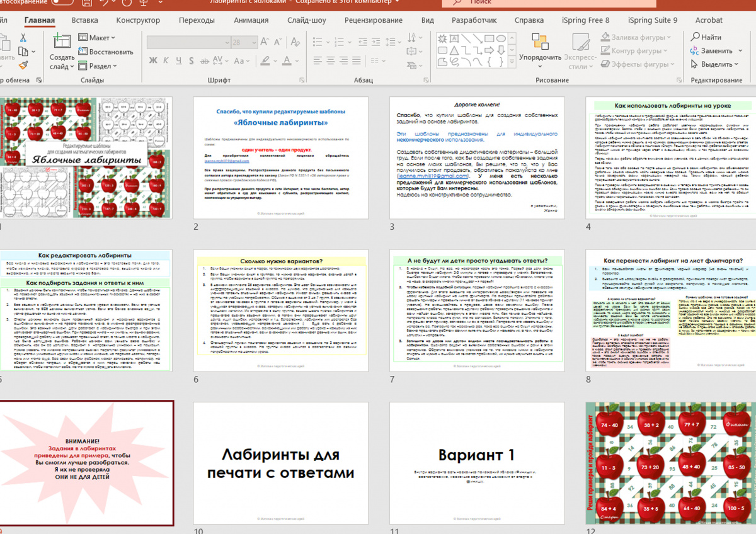Open the iSpring Suite 9 tab
Image resolution: width=756 pixels, height=534 pixels.
[x=653, y=20]
